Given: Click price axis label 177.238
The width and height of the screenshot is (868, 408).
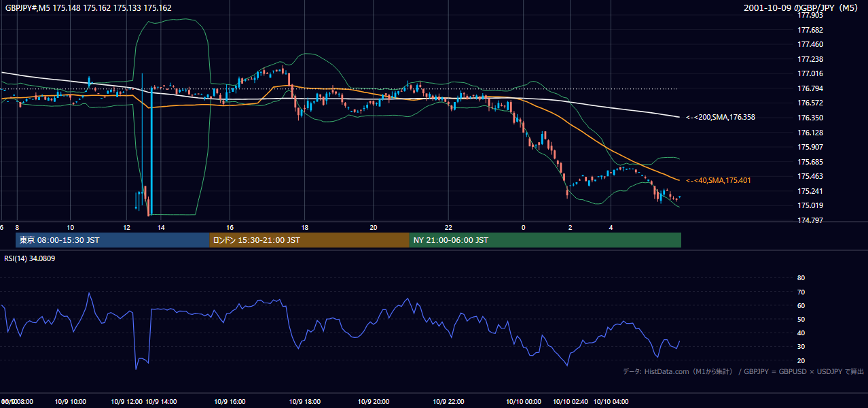Looking at the screenshot, I should [810, 59].
